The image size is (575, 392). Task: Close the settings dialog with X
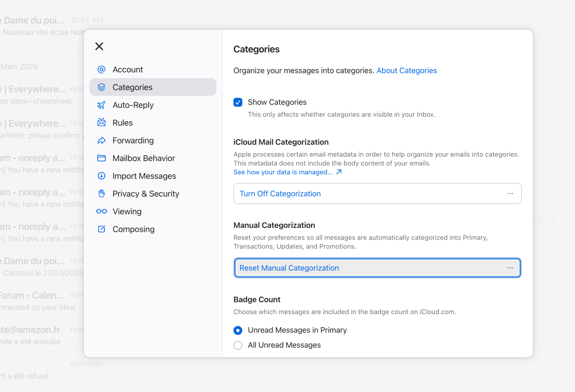click(x=99, y=46)
